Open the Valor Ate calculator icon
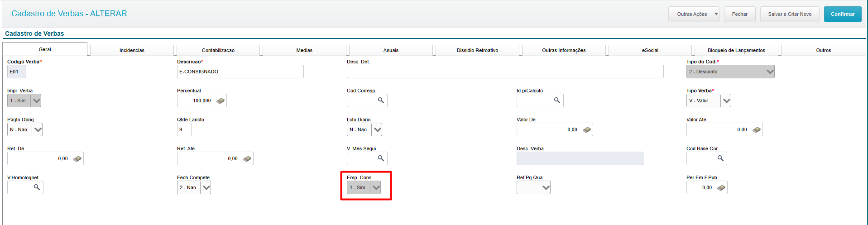This screenshot has width=868, height=225. [756, 129]
